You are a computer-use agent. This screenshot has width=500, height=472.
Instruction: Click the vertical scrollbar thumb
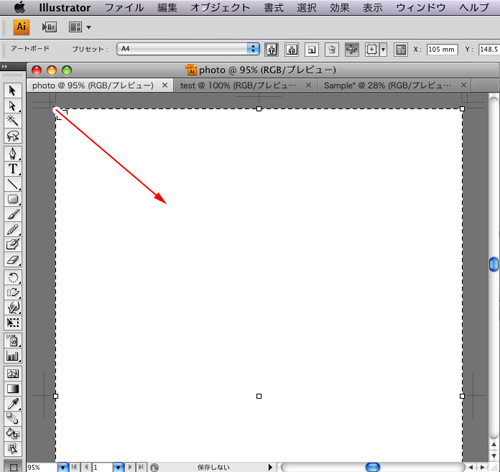click(493, 264)
